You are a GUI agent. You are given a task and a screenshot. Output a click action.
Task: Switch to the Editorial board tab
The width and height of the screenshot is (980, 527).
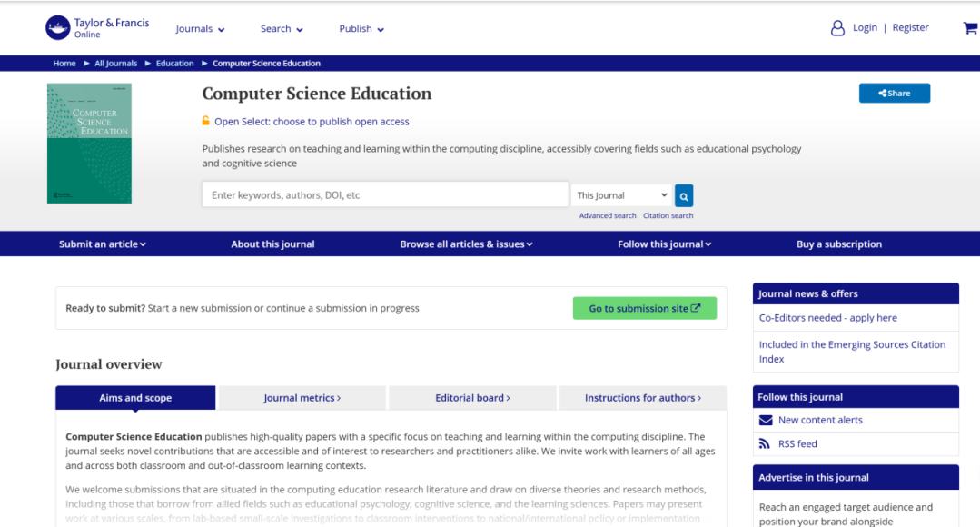[472, 398]
